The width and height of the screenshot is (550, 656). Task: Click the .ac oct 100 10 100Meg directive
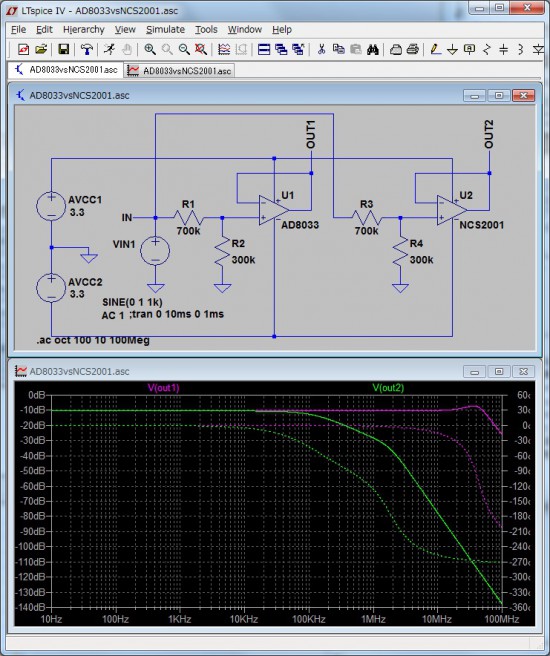(x=93, y=340)
